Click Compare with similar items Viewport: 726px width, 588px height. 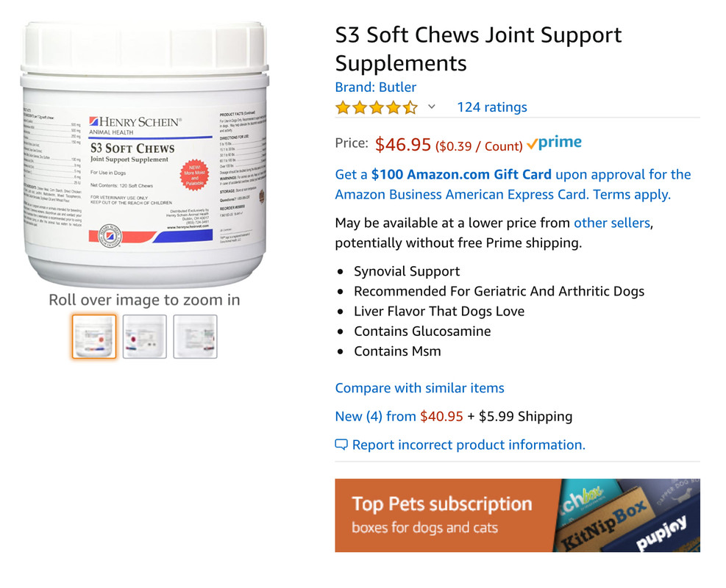tap(419, 387)
